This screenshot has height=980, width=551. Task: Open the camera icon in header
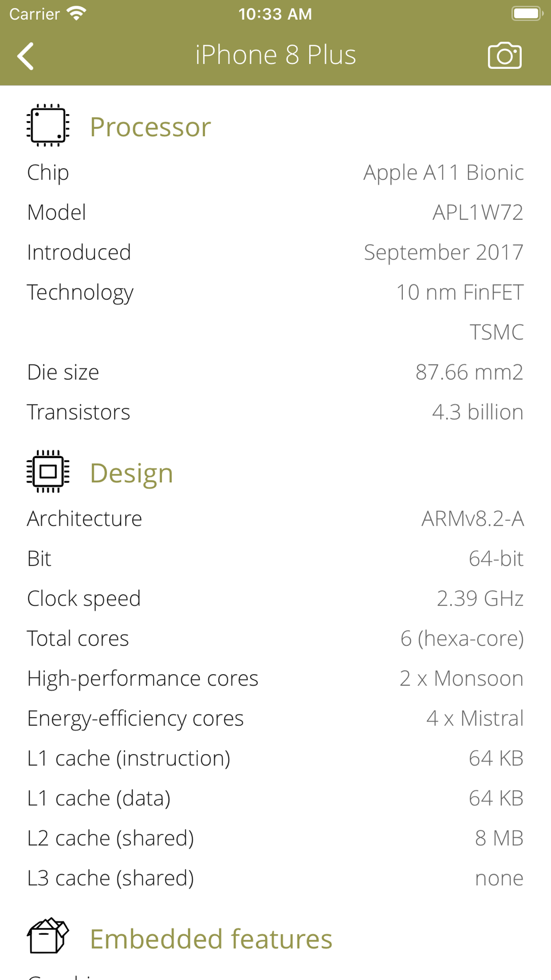[x=505, y=55]
